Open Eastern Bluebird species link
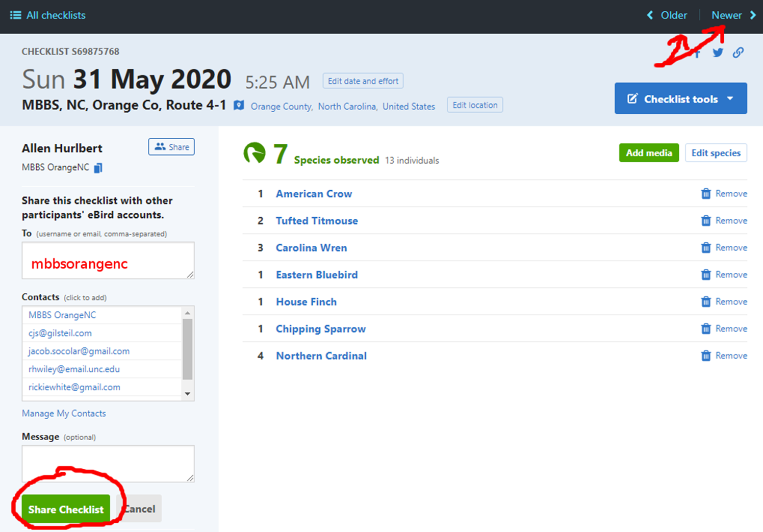 (x=317, y=275)
